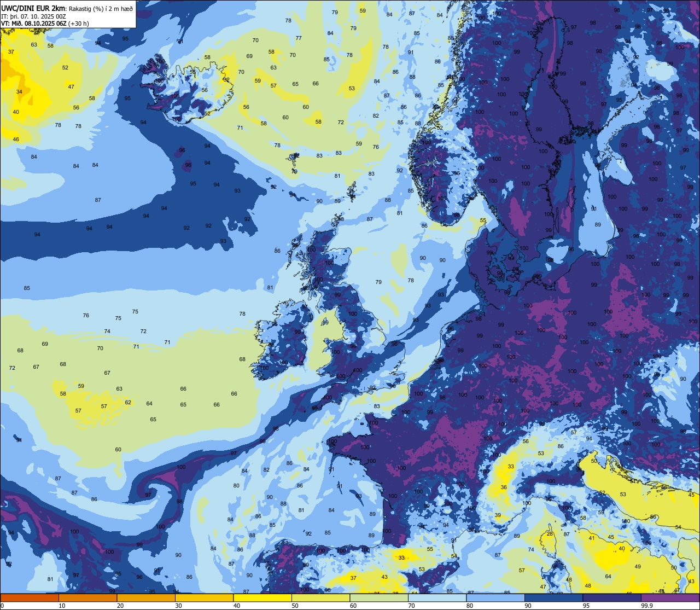The image size is (700, 610).
Task: Select the 30–40 amber legend swatch
Action: [x=204, y=598]
